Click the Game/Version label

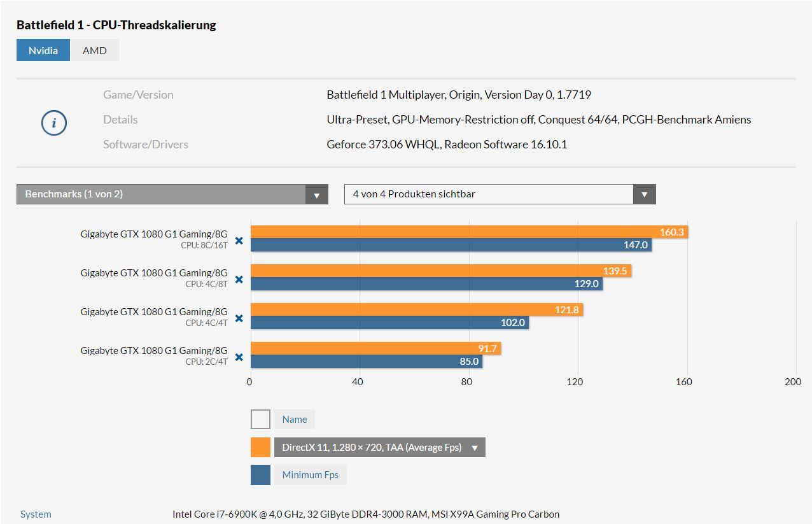point(138,95)
